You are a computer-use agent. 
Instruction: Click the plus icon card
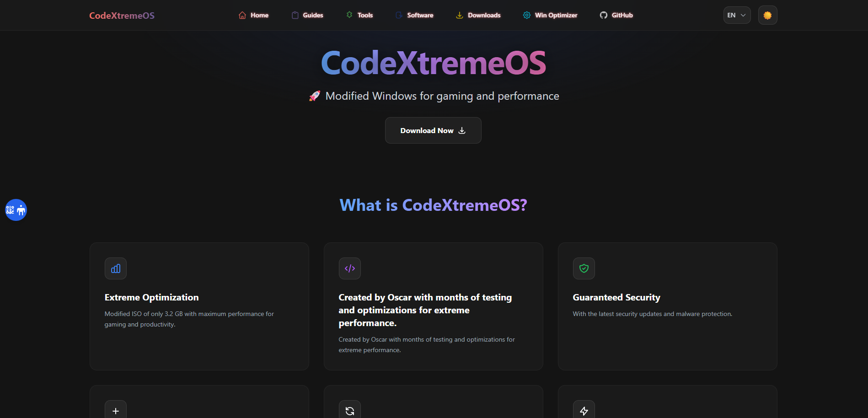pos(116,410)
